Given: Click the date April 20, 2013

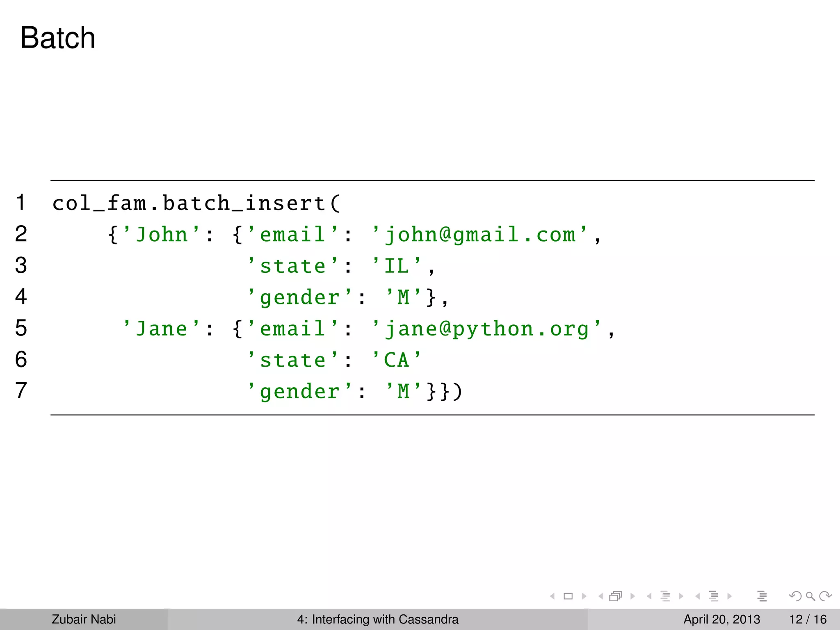Looking at the screenshot, I should pos(722,619).
